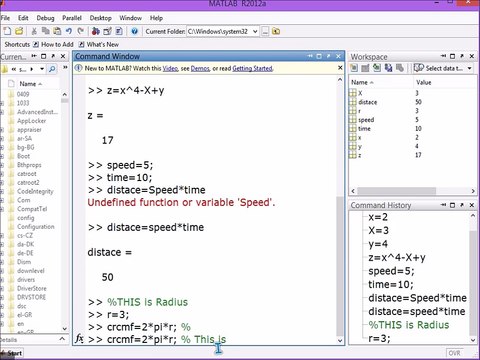Click How to Add shortcut
The height and width of the screenshot is (360, 480).
click(x=53, y=44)
